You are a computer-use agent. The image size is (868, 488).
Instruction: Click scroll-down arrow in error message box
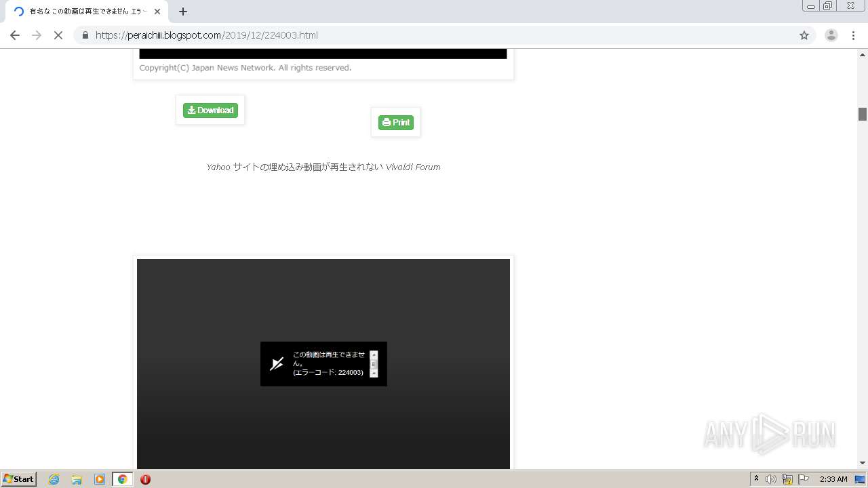pos(374,373)
